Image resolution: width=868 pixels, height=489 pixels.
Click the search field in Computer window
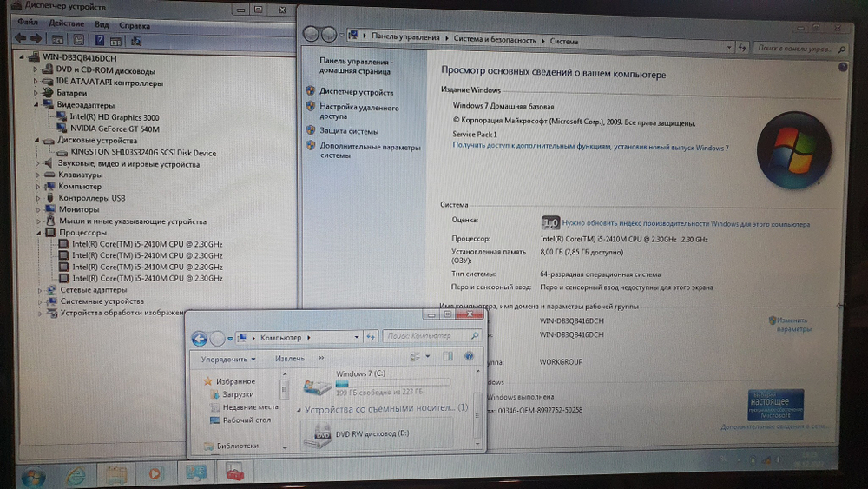click(x=431, y=335)
